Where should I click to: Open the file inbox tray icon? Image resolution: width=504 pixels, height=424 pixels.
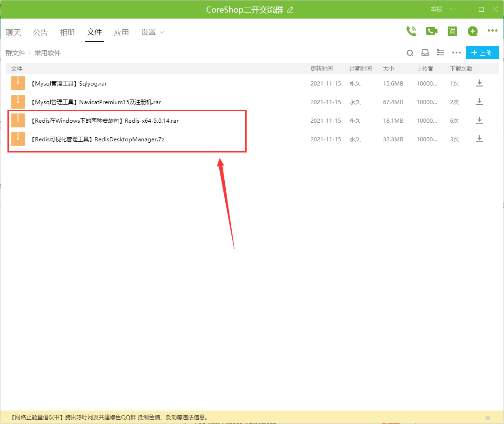(x=425, y=53)
